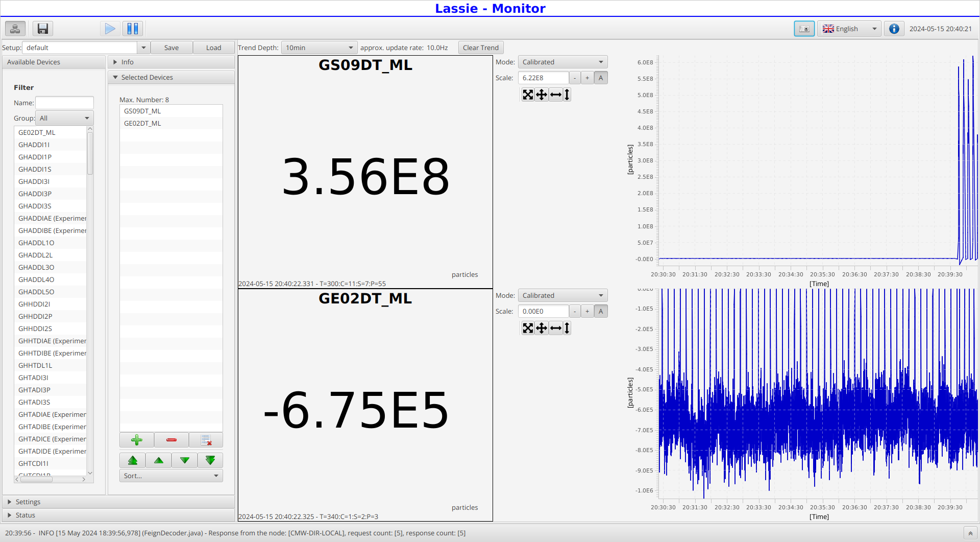Image resolution: width=980 pixels, height=542 pixels.
Task: Open the English language dropdown
Action: (849, 29)
